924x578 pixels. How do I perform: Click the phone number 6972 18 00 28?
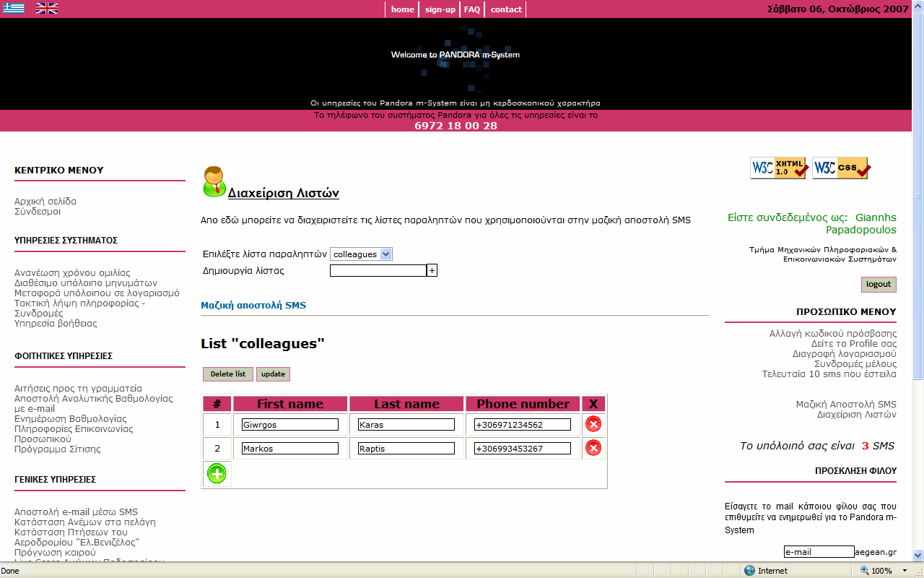[x=456, y=126]
